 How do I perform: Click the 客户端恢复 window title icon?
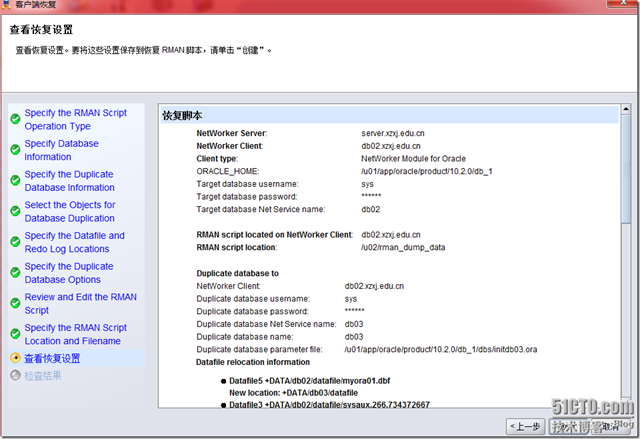coord(6,4)
